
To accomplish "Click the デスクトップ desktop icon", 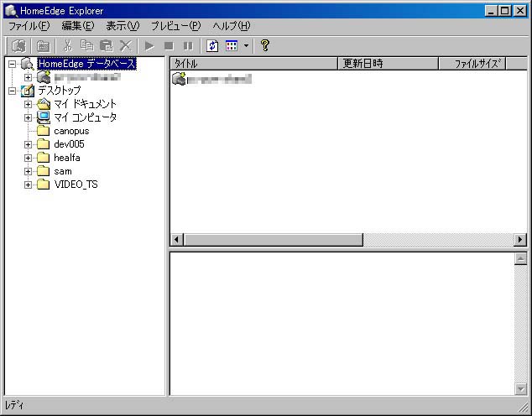I will point(28,91).
